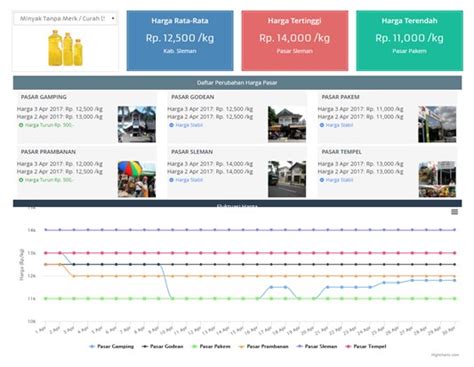Click Pasar Pakem blue stable icon
The width and height of the screenshot is (474, 367).
pyautogui.click(x=322, y=125)
